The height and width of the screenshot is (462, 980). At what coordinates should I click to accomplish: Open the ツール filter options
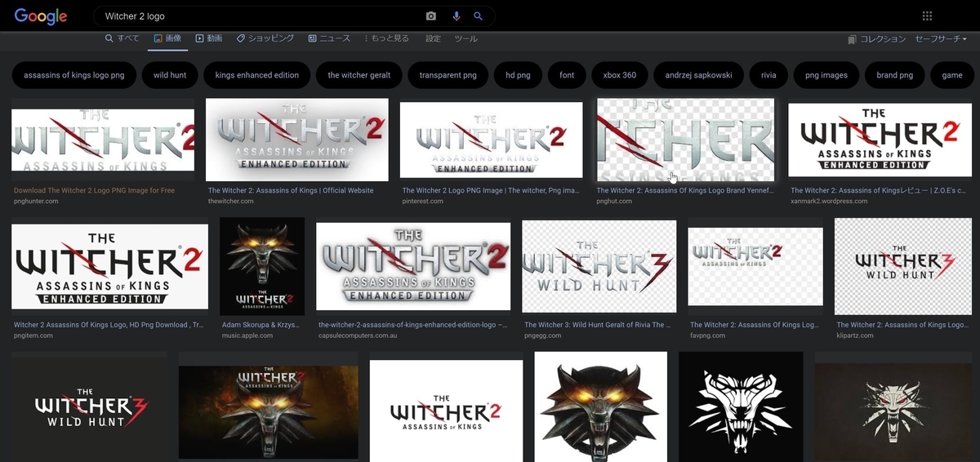pyautogui.click(x=465, y=38)
